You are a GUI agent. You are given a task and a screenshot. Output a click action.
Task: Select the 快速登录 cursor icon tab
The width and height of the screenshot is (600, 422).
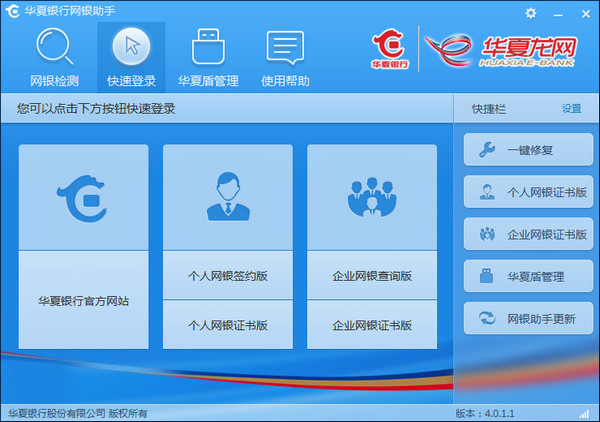pos(131,47)
